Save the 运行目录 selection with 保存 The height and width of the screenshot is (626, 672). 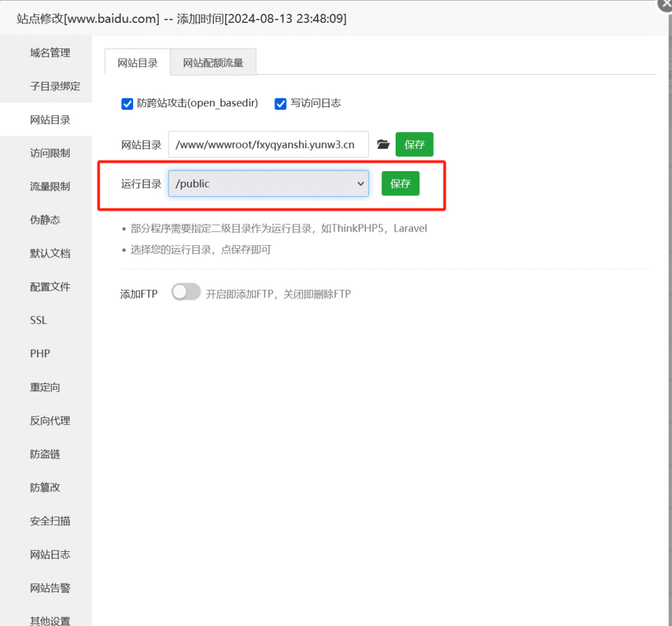[x=400, y=184]
